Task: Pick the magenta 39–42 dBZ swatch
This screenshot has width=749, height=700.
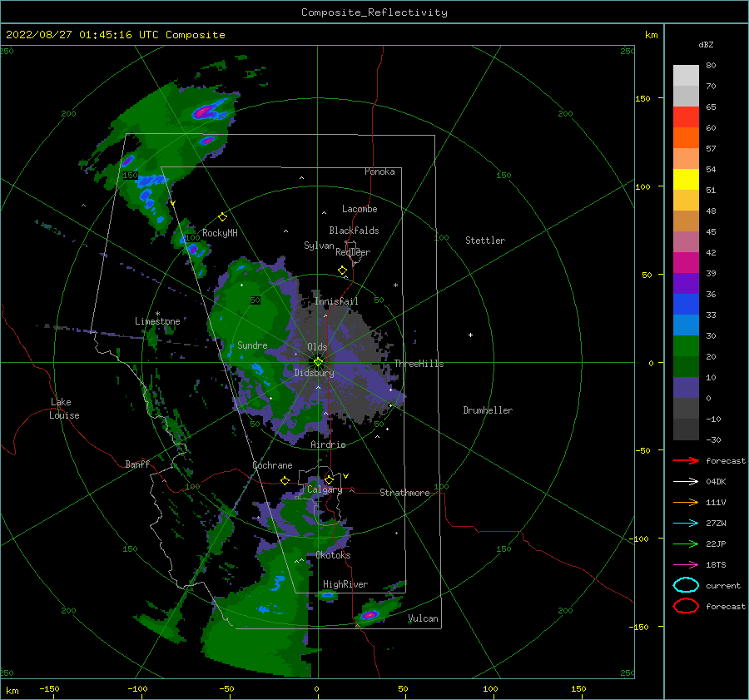Action: pos(686,262)
